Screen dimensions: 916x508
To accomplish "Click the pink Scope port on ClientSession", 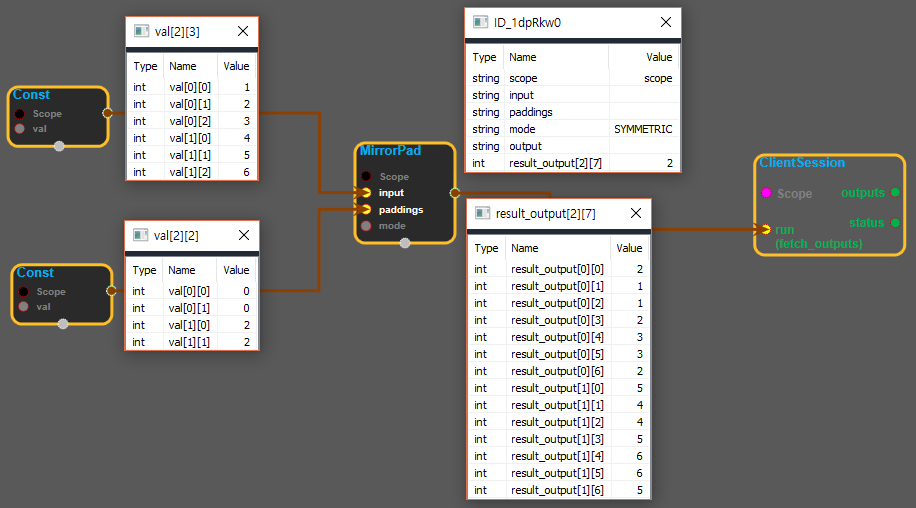I will [x=766, y=193].
